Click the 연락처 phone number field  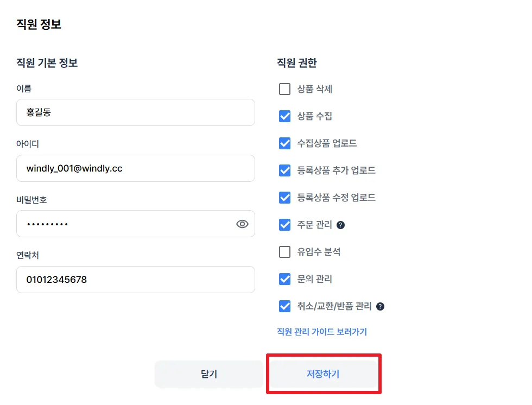(x=135, y=280)
